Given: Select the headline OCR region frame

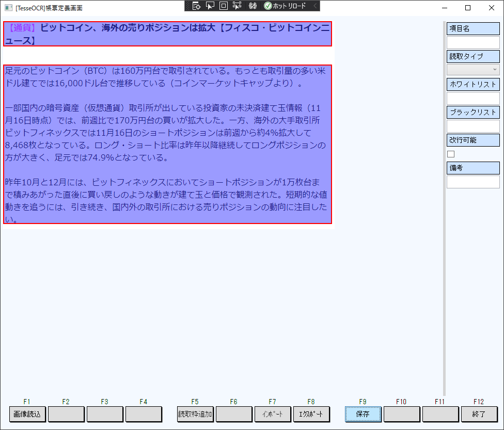Looking at the screenshot, I should click(167, 34).
